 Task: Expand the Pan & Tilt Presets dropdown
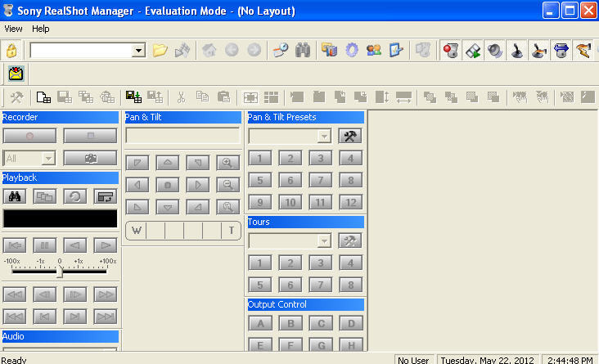pyautogui.click(x=324, y=136)
